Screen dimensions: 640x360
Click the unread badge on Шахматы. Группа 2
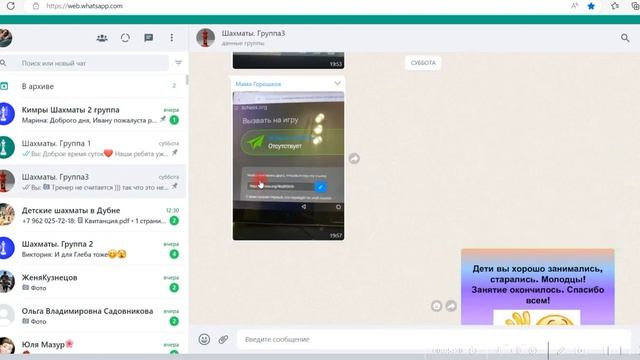coord(174,254)
